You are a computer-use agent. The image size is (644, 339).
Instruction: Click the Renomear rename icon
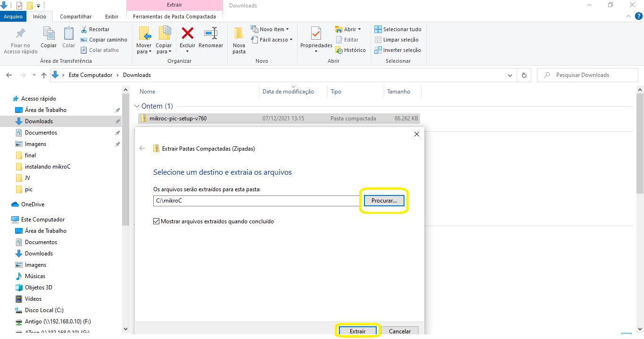pos(210,34)
